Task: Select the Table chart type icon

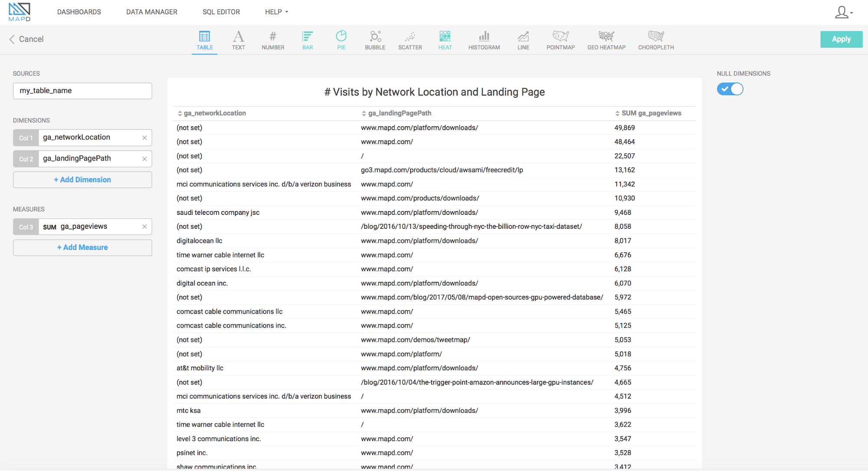Action: point(205,36)
